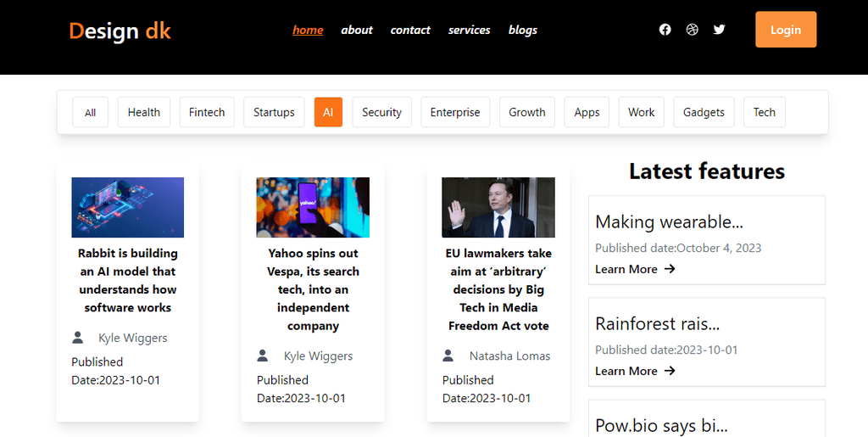Screen dimensions: 868x437
Task: Select the highlighted AI category
Action: click(x=328, y=113)
